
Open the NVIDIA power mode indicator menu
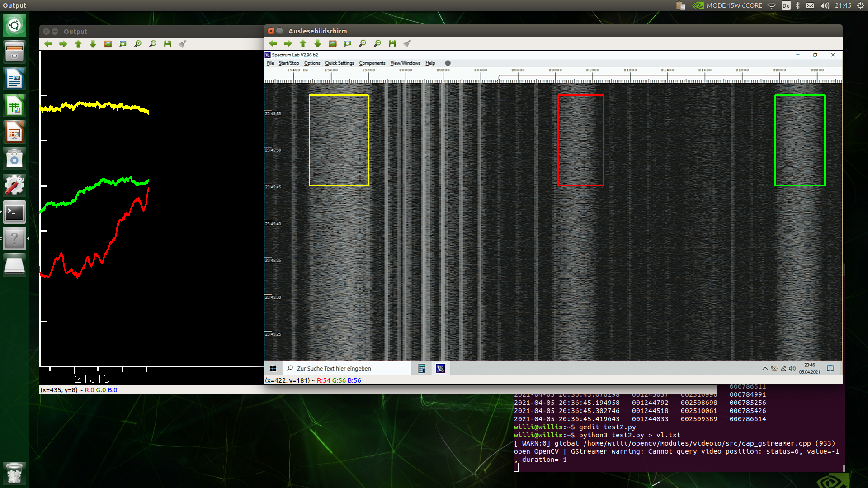click(x=727, y=5)
